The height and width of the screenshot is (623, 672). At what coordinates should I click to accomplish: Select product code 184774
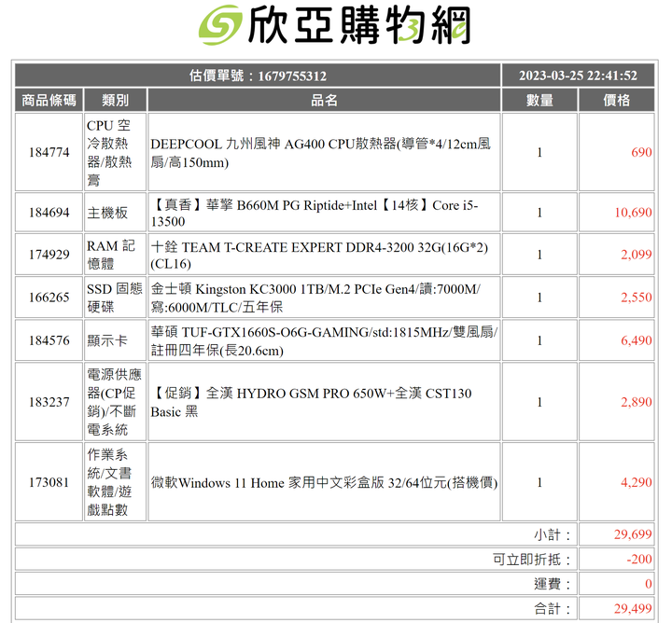point(49,152)
